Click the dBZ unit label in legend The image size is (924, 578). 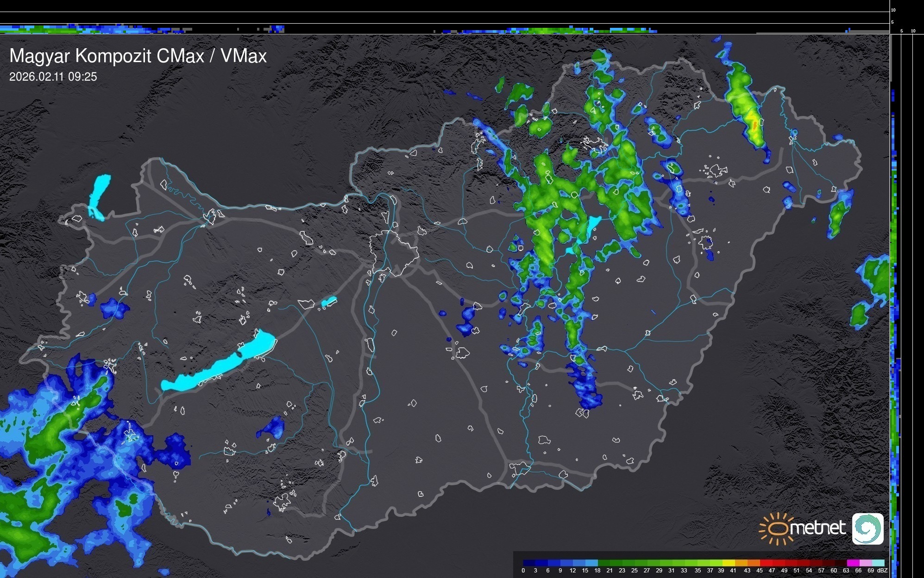pos(882,571)
